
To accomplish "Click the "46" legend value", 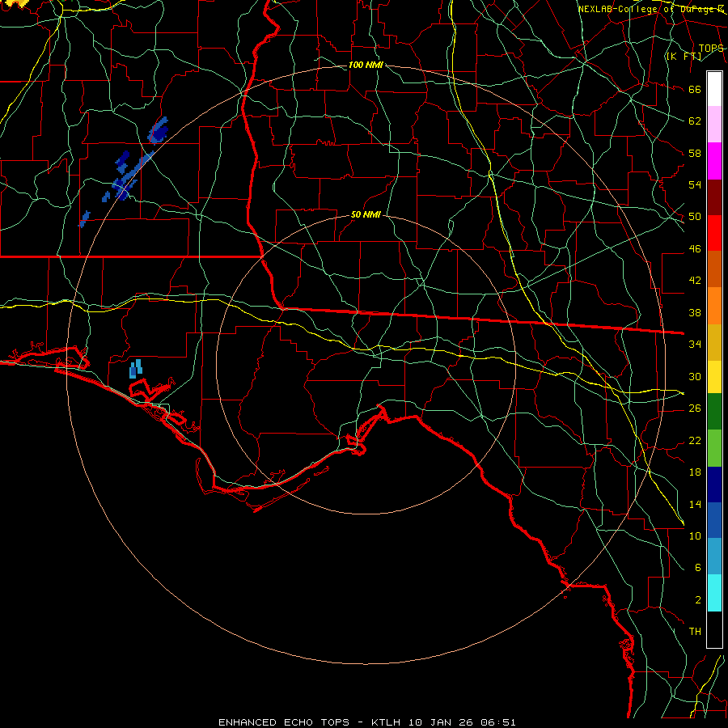I will click(695, 249).
